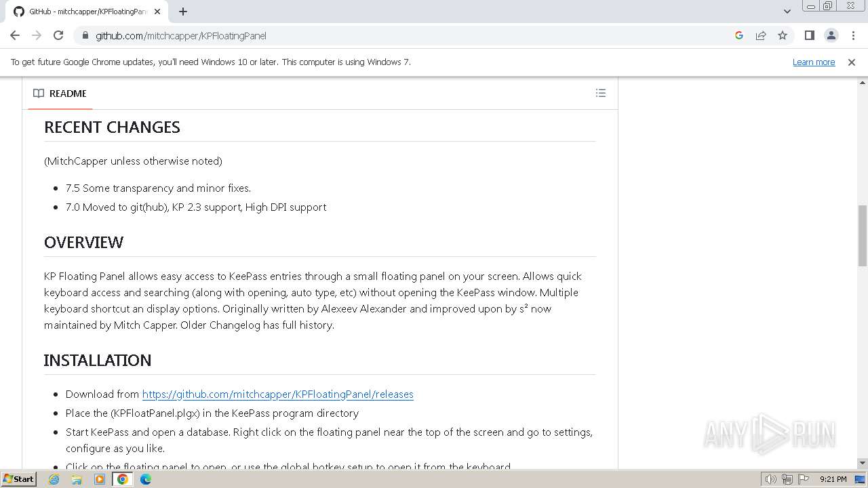The height and width of the screenshot is (488, 868).
Task: Click the scrollbar down arrow
Action: (x=863, y=463)
